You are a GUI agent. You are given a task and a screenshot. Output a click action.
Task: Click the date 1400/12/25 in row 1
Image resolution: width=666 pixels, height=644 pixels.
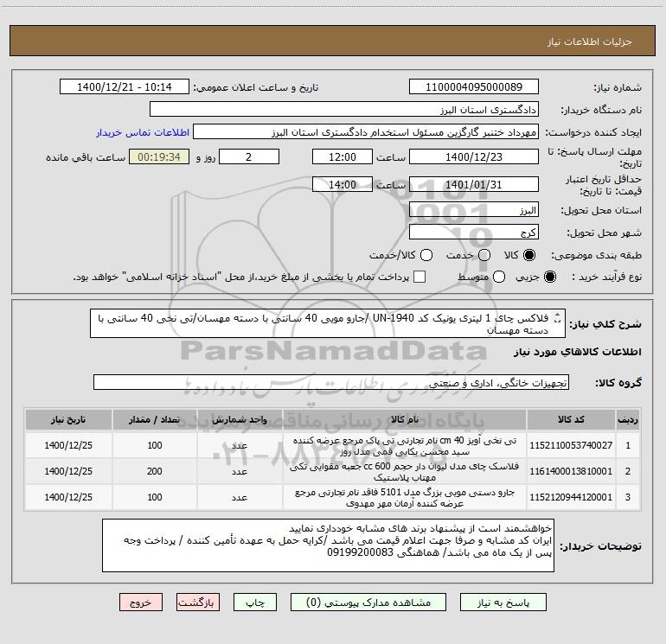(x=68, y=445)
